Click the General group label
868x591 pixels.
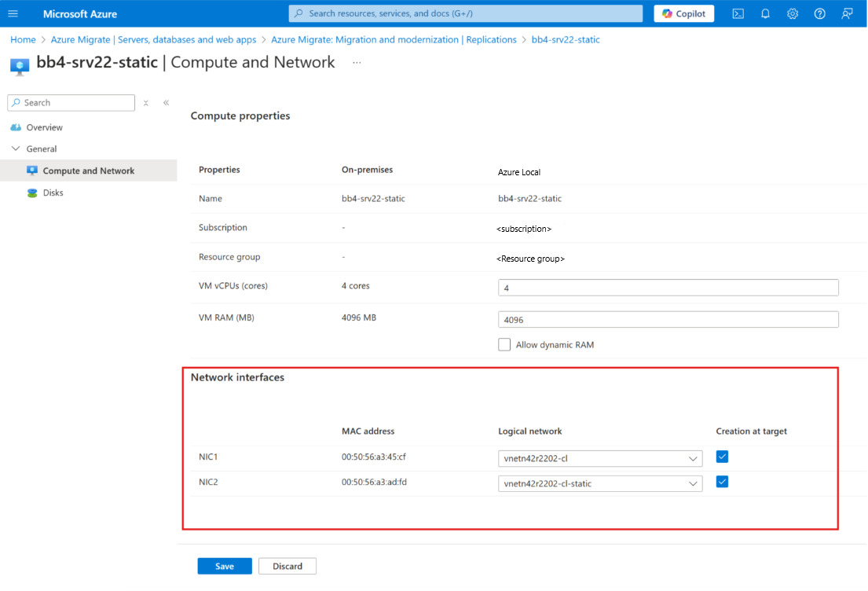[x=42, y=149]
